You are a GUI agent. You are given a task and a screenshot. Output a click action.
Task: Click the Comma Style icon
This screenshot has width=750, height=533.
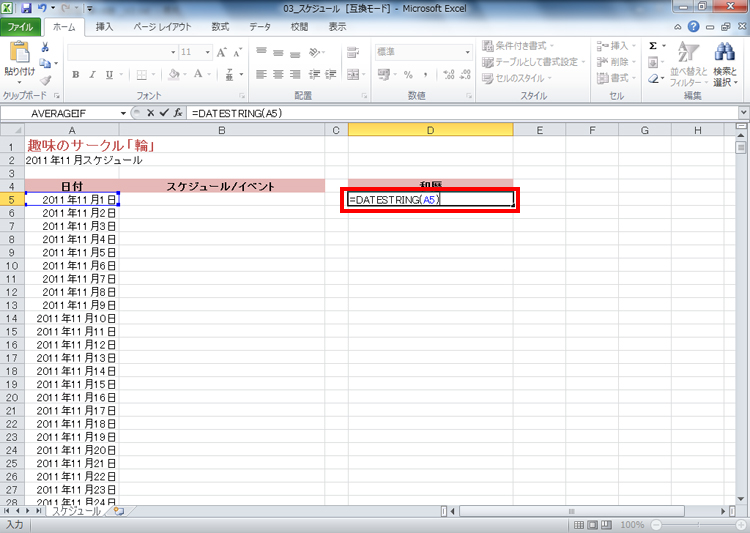(425, 74)
